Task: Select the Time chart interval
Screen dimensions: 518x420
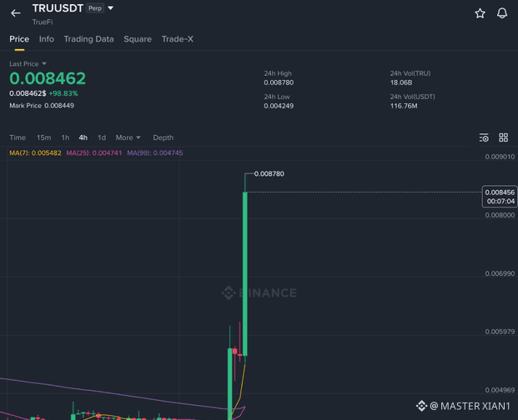Action: [18, 137]
